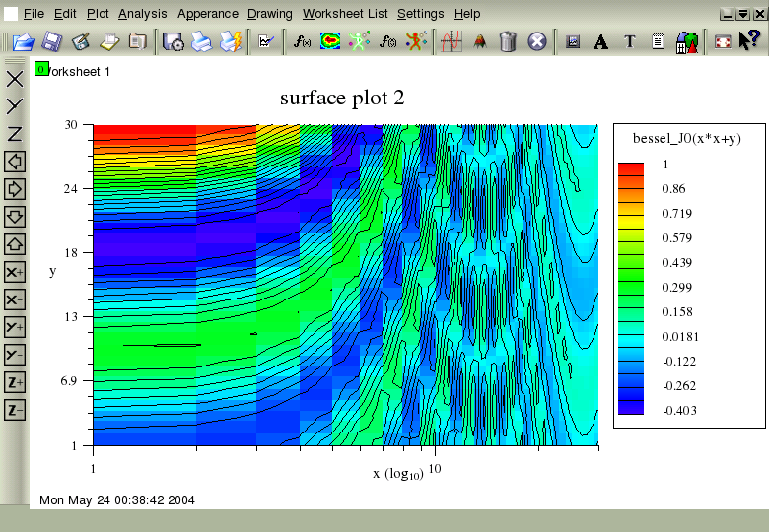Click the red swatch in the legend
The height and width of the screenshot is (532, 769).
click(630, 168)
